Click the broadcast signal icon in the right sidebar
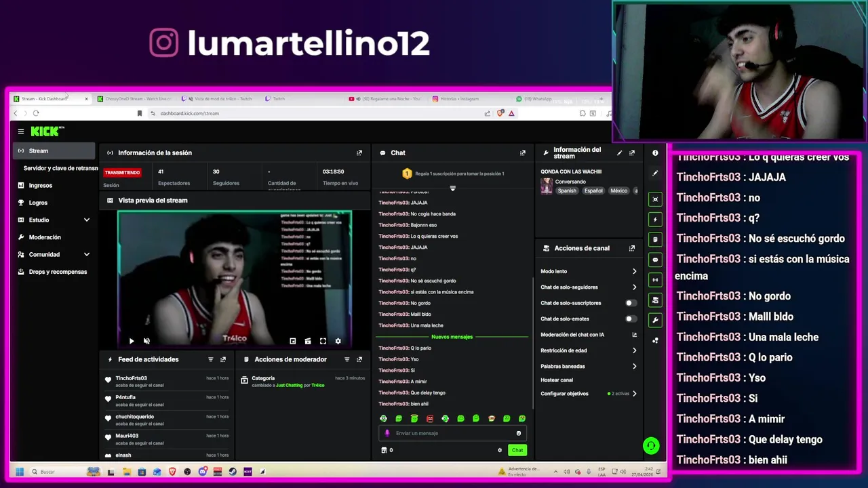This screenshot has height=488, width=868. pyautogui.click(x=655, y=280)
